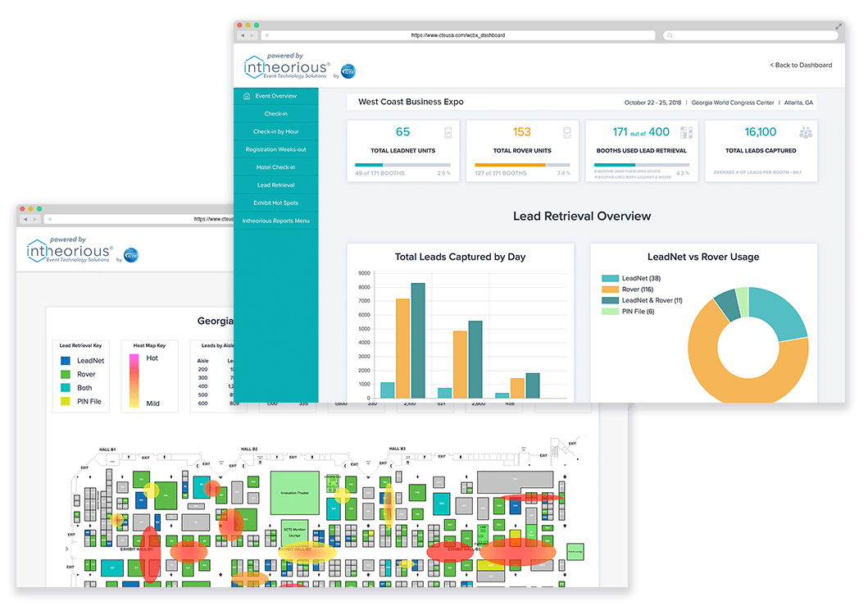Image resolution: width=868 pixels, height=611 pixels.
Task: Click the Event Overview home icon
Action: (x=247, y=96)
